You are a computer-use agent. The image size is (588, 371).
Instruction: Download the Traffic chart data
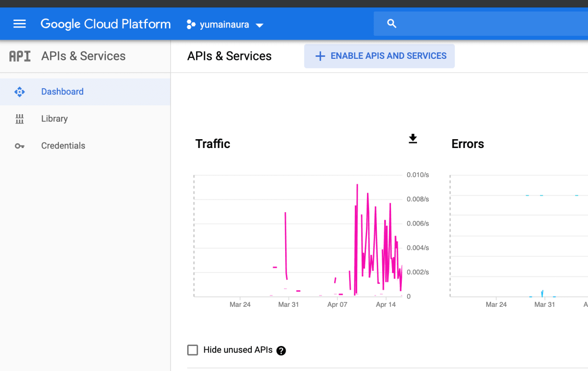pos(413,139)
